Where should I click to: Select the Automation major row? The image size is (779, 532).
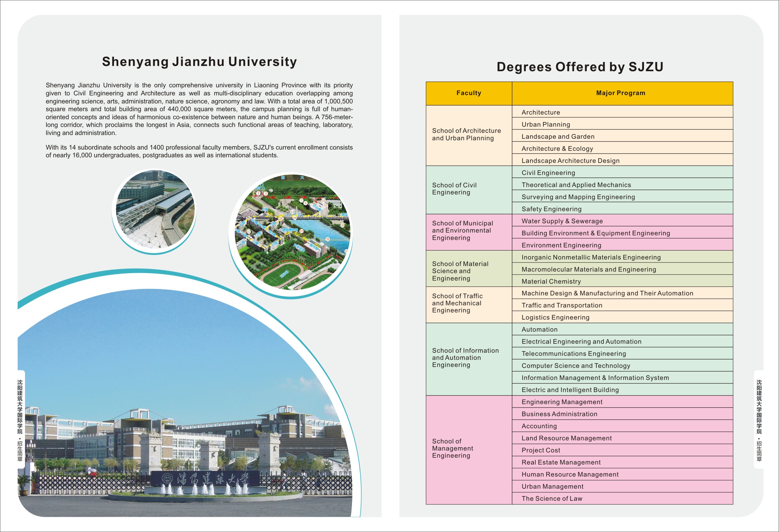tap(622, 329)
